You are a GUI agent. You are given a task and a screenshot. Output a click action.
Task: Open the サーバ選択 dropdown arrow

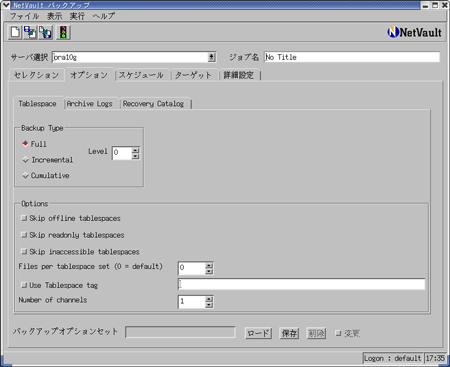pos(212,57)
